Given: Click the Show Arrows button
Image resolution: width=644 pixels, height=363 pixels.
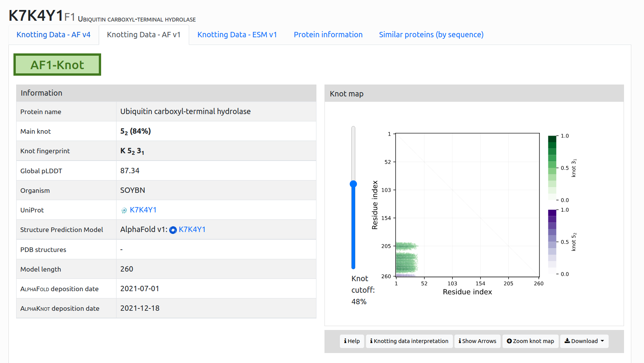Looking at the screenshot, I should (x=477, y=341).
